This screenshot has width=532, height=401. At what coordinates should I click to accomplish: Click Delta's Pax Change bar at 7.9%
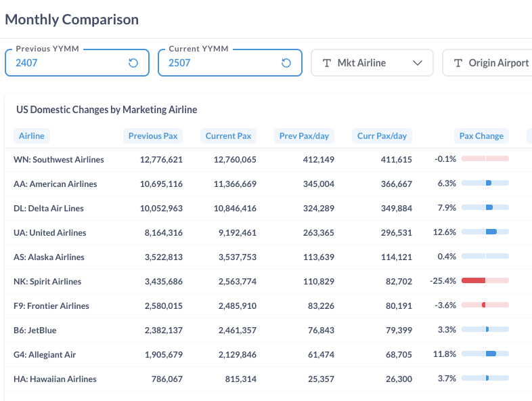pos(485,207)
